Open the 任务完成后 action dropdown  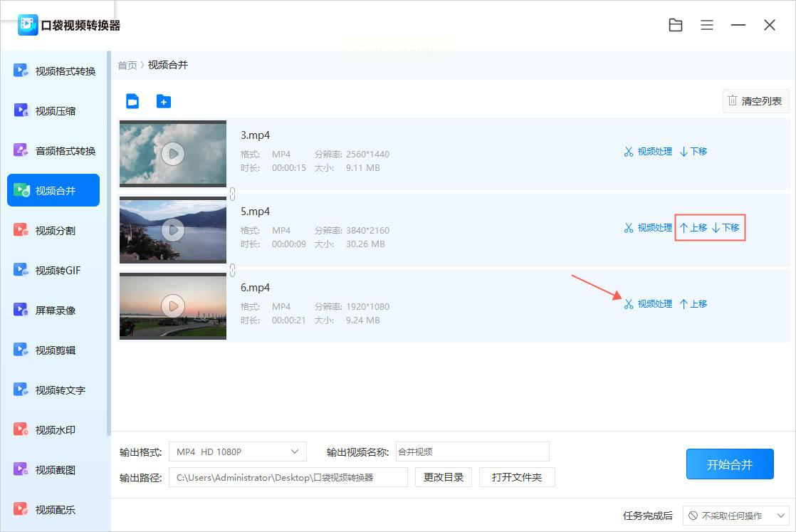pos(736,516)
